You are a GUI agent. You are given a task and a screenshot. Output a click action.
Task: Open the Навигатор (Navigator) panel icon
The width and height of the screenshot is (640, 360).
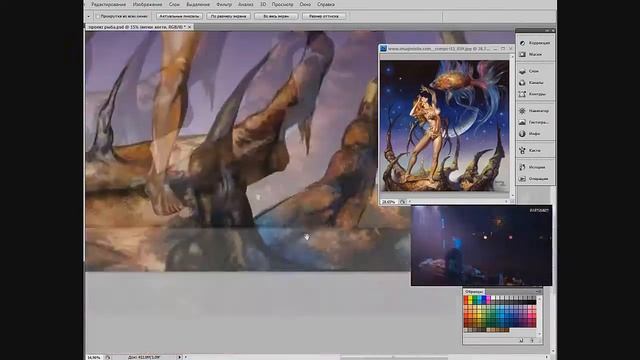pyautogui.click(x=522, y=111)
